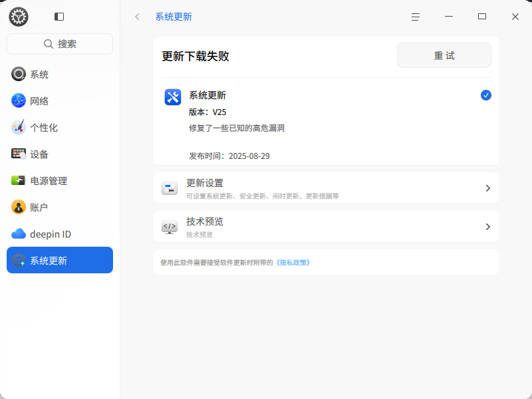Click the 账户 user avatar icon

pos(19,207)
